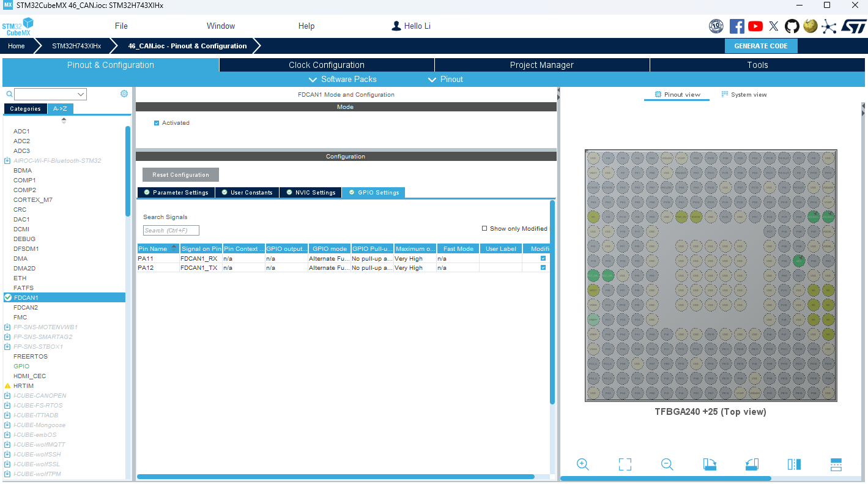Open the peripheral list settings gear
The image size is (868, 484).
tap(124, 94)
